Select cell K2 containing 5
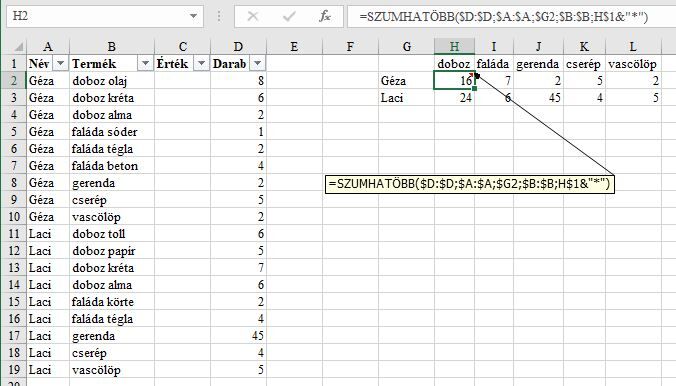This screenshot has height=386, width=676. click(584, 81)
